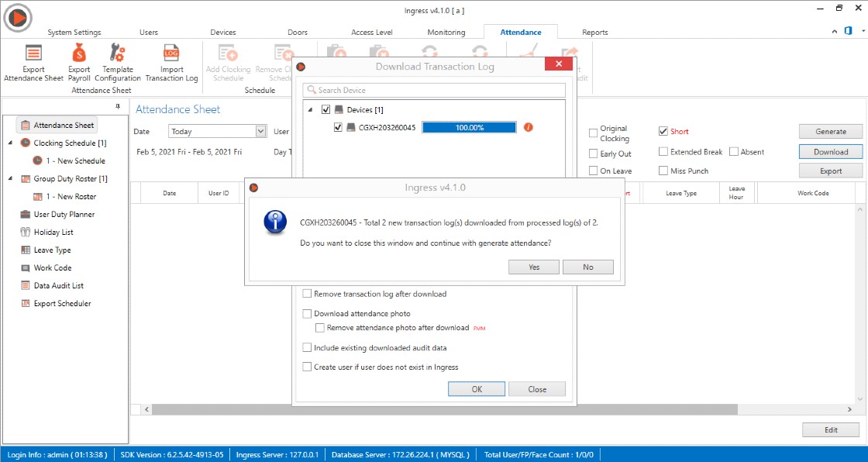This screenshot has width=868, height=462.
Task: Toggle the Early Out checkbox
Action: 593,153
